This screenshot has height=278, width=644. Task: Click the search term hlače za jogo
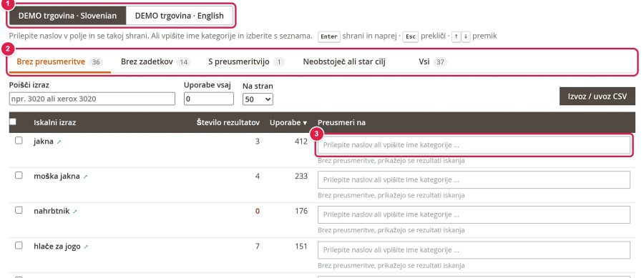point(57,247)
